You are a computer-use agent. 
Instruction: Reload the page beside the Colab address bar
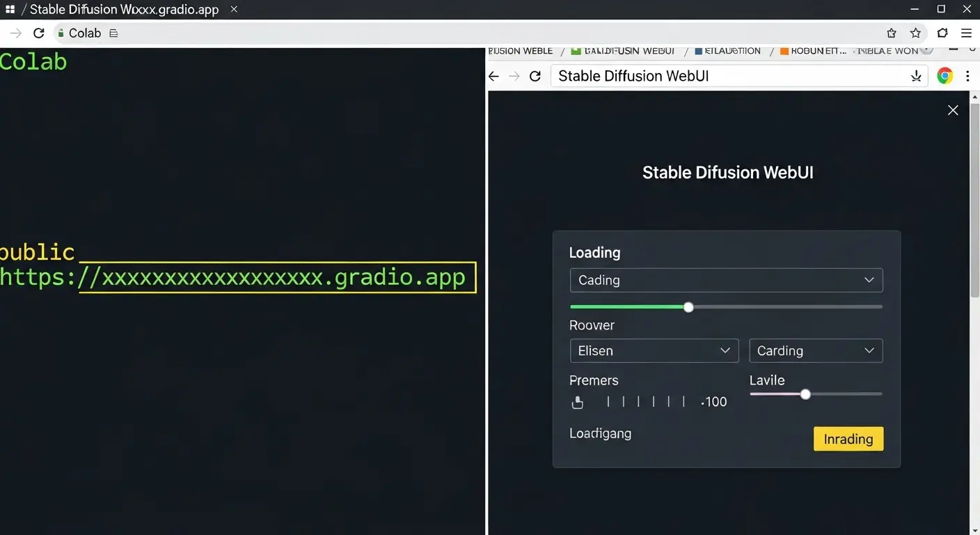pyautogui.click(x=39, y=33)
